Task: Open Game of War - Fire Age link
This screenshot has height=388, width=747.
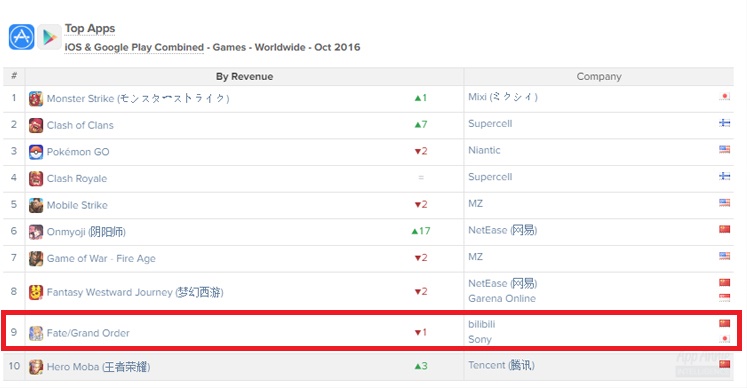Action: (x=101, y=259)
